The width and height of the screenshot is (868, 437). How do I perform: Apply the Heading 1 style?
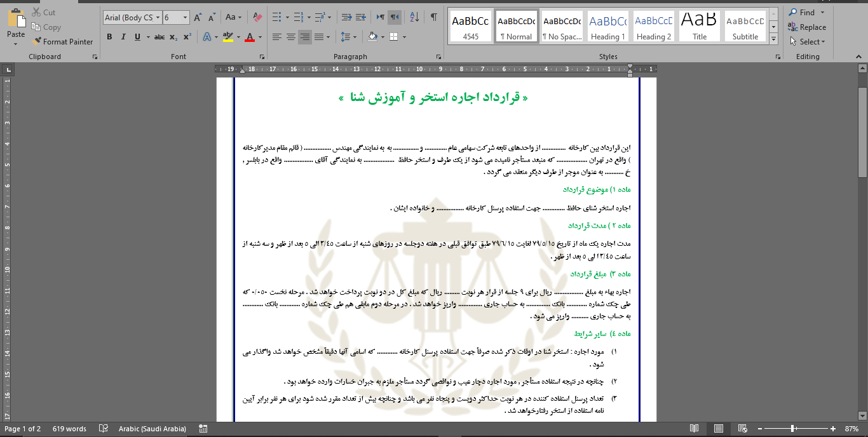pos(607,26)
